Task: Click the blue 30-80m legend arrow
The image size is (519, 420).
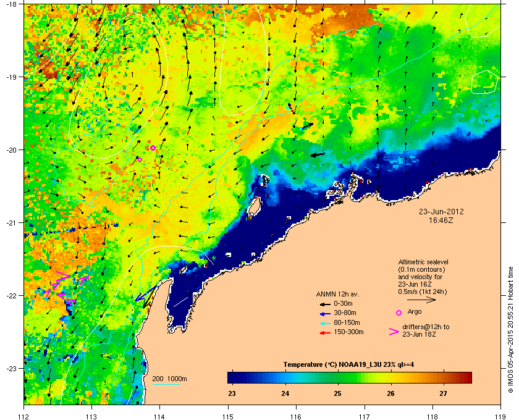Action: [326, 313]
